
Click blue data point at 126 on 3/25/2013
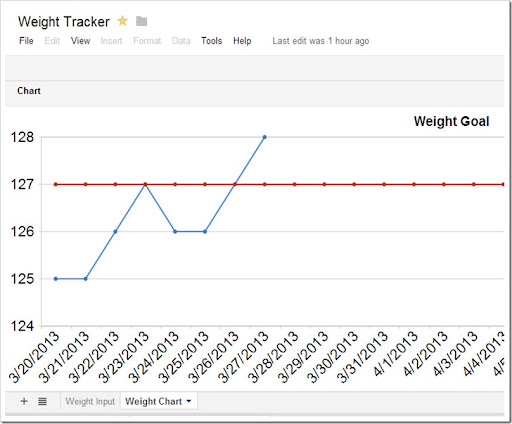205,231
